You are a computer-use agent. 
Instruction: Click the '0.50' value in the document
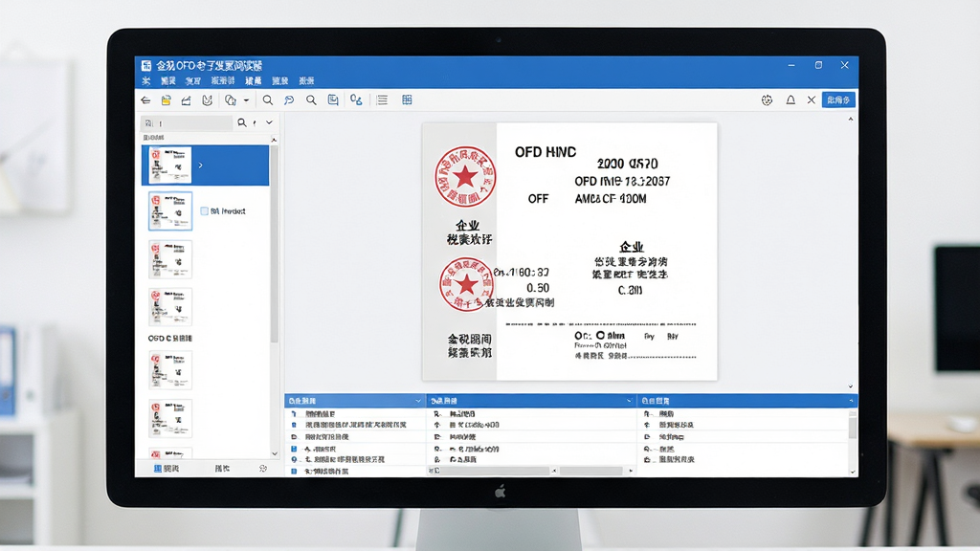[538, 288]
